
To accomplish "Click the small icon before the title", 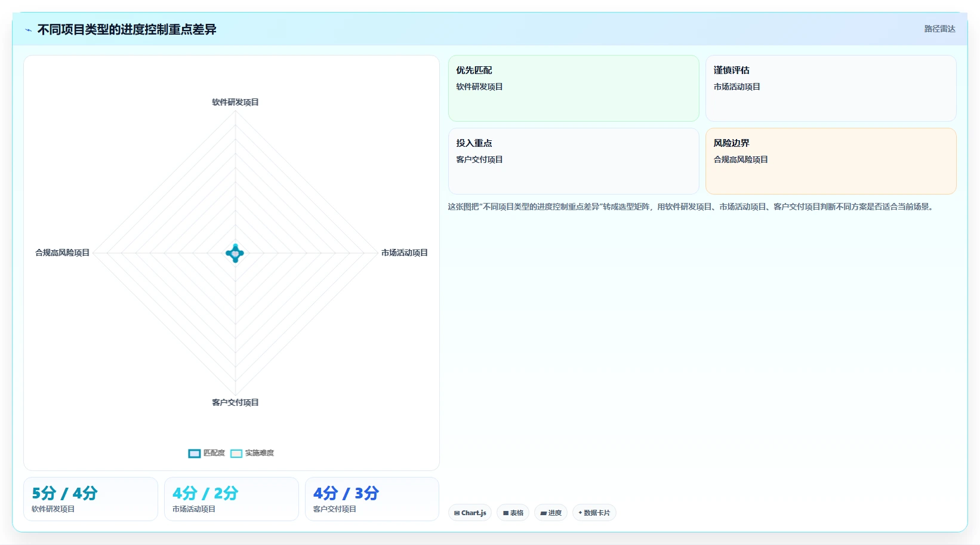I will 28,30.
